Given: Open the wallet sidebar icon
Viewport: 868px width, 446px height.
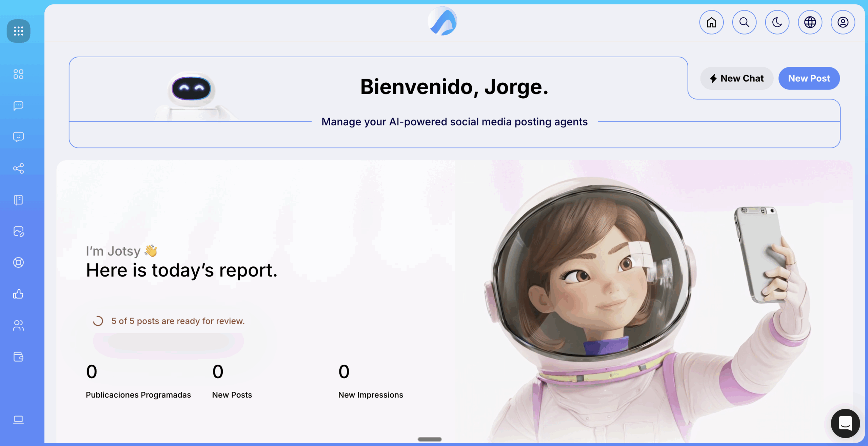Looking at the screenshot, I should click(18, 357).
